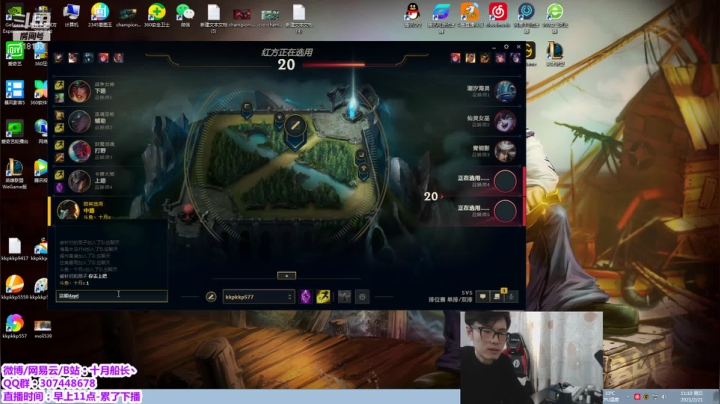The width and height of the screenshot is (720, 404).
Task: Click the top lane position marker on map
Action: click(x=247, y=110)
